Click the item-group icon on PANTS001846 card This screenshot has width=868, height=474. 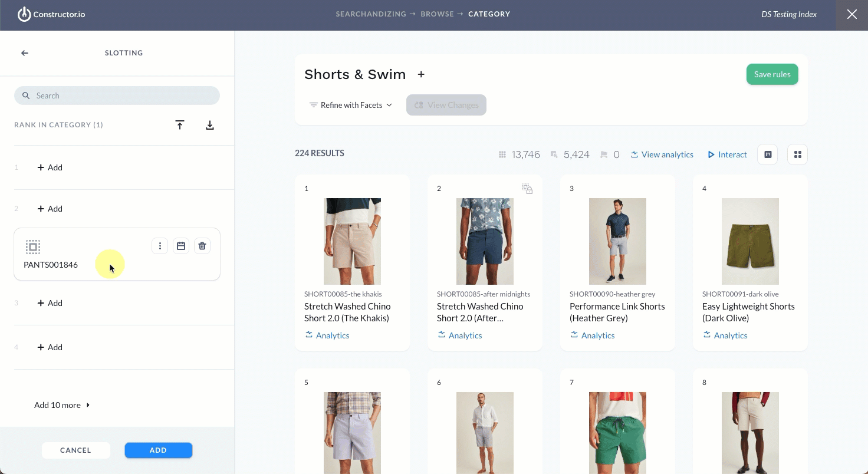tap(33, 247)
